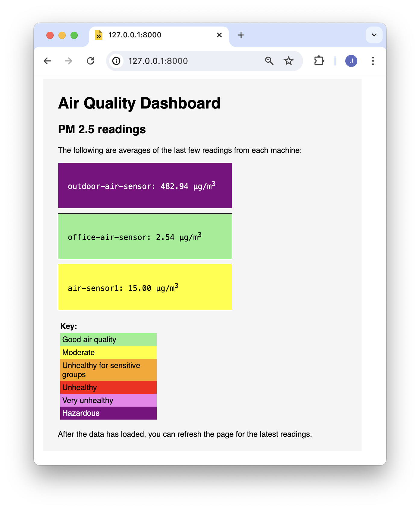Viewport: 420px width, 510px height.
Task: Reload the page with the refresh icon
Action: (x=90, y=61)
